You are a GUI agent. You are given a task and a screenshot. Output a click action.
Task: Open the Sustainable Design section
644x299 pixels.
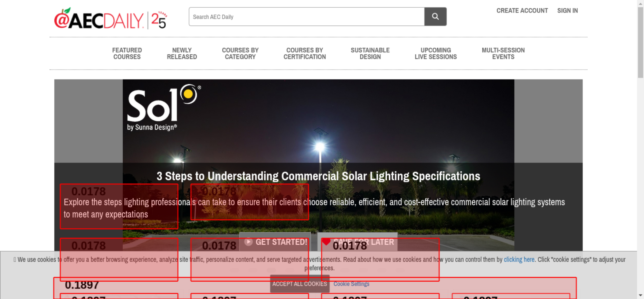point(370,53)
